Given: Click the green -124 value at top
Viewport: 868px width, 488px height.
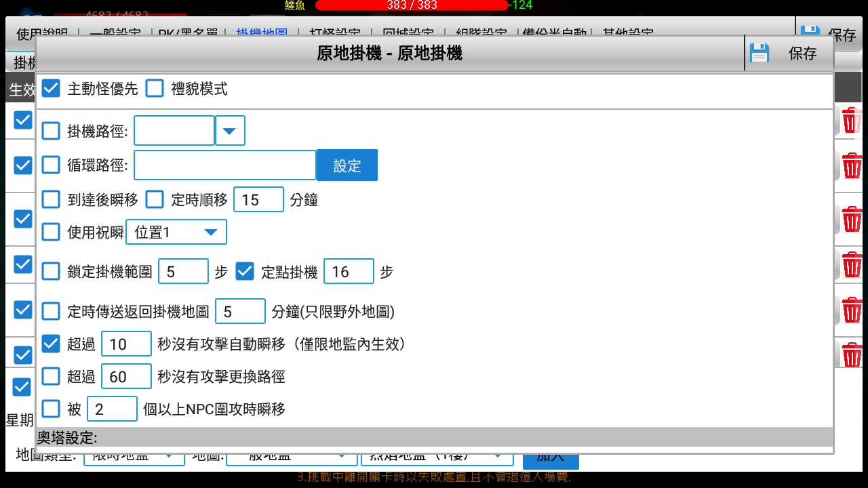Looking at the screenshot, I should pyautogui.click(x=521, y=5).
